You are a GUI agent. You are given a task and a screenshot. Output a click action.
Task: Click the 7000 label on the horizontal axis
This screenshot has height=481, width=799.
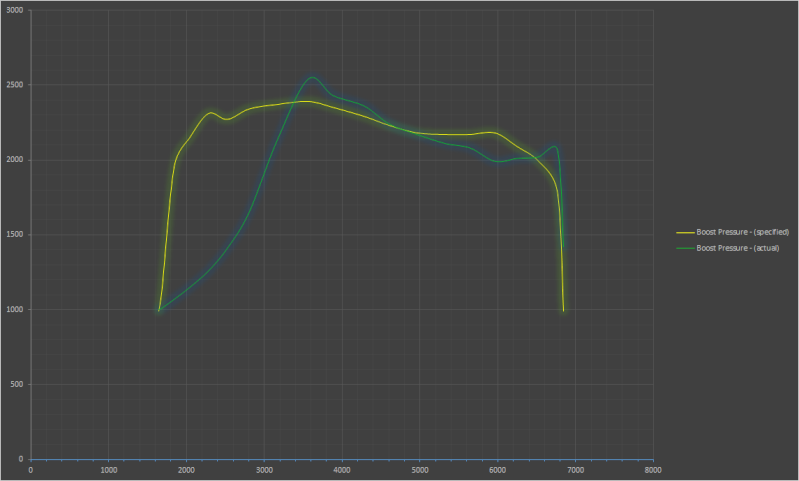[x=575, y=469]
